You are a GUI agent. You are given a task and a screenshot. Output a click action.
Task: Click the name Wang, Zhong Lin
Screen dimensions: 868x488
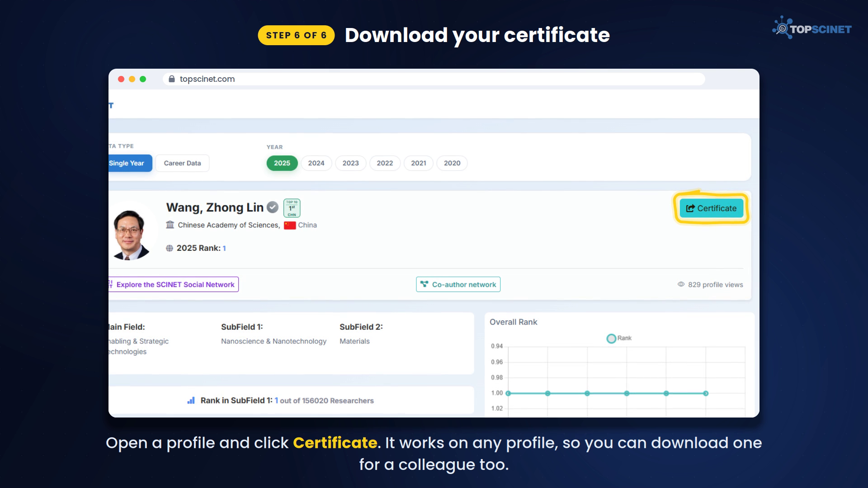(215, 207)
